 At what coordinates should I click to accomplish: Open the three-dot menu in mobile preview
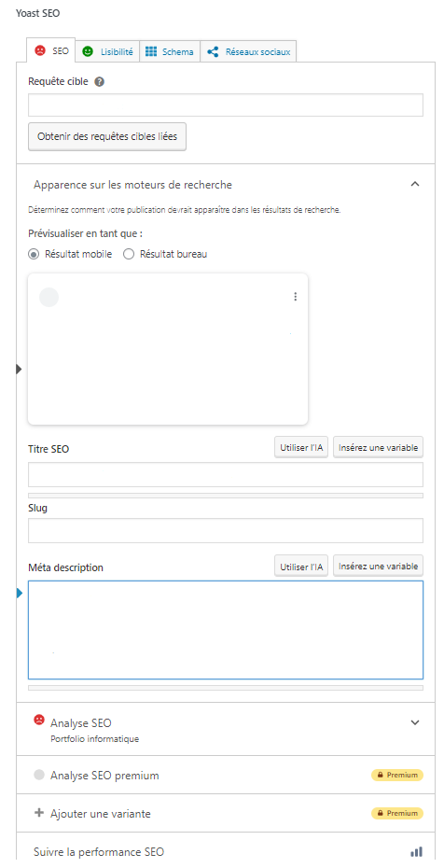tap(296, 297)
